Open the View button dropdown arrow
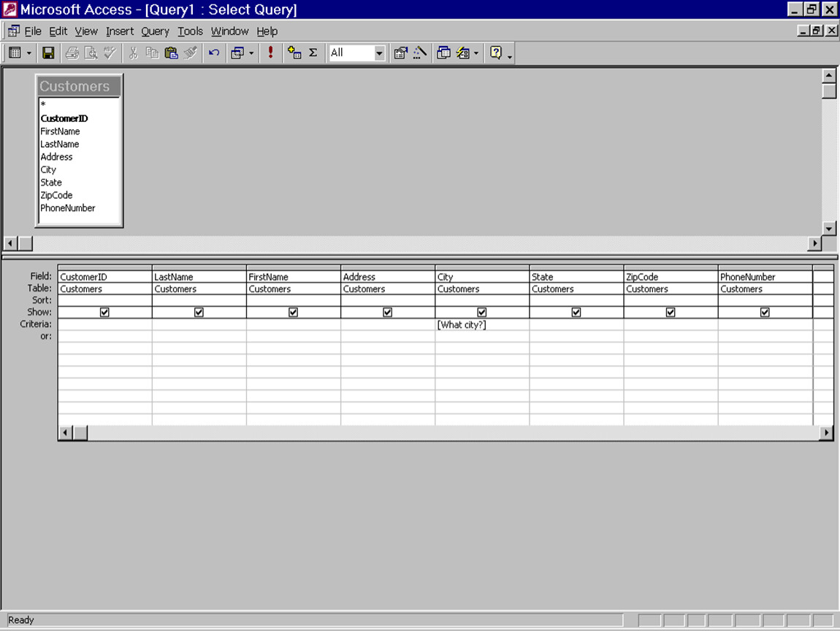Image resolution: width=840 pixels, height=631 pixels. (x=29, y=53)
